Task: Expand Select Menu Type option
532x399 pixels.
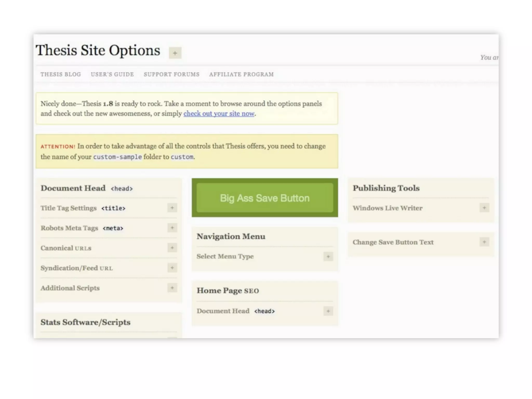Action: [328, 257]
